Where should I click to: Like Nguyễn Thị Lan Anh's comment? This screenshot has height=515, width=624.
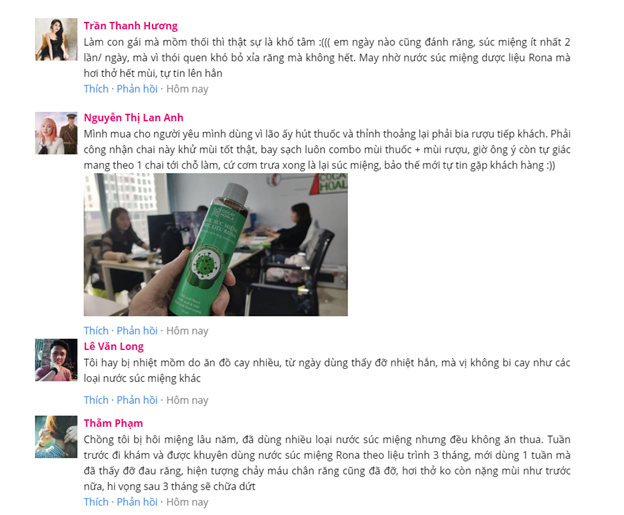(96, 331)
